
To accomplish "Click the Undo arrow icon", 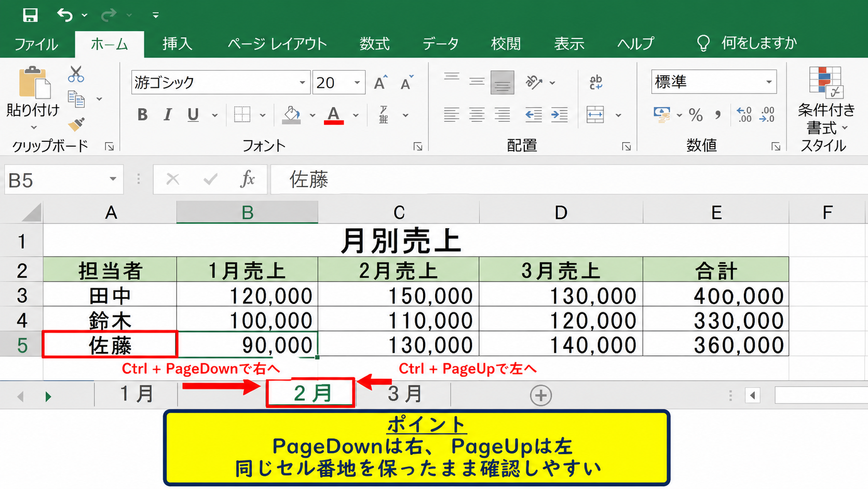I will [x=65, y=15].
